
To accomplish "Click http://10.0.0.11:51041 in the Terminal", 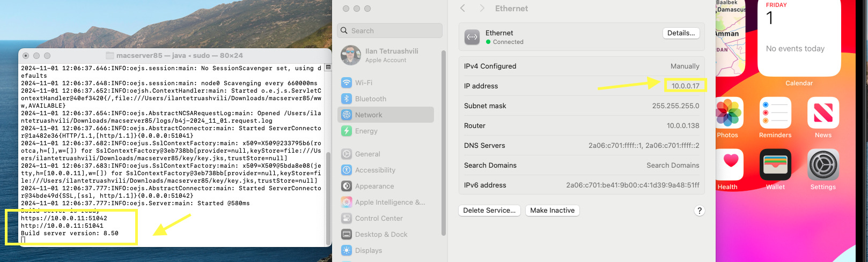I will pyautogui.click(x=62, y=226).
